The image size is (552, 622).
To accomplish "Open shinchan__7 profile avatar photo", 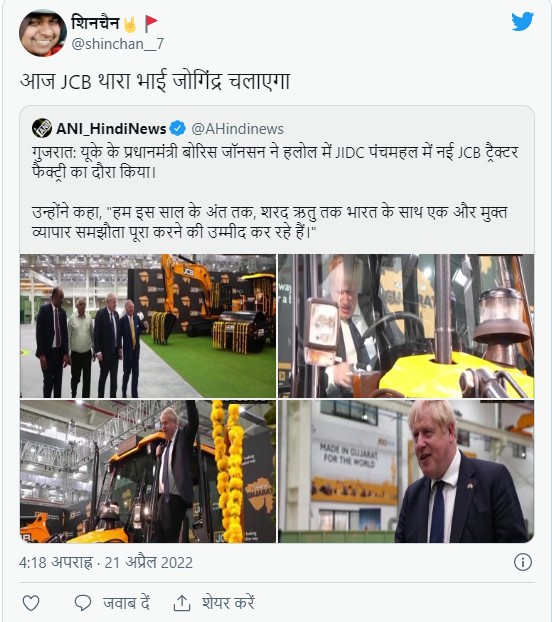I will point(43,33).
